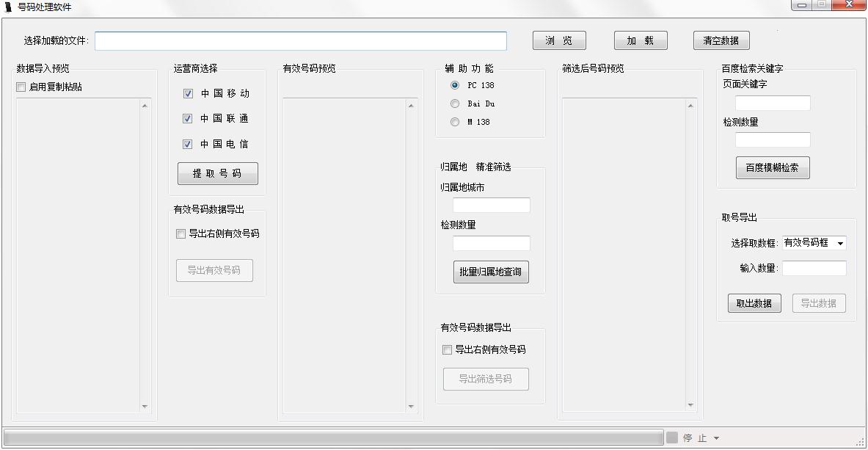Click the stop icon in status bar

pyautogui.click(x=672, y=438)
